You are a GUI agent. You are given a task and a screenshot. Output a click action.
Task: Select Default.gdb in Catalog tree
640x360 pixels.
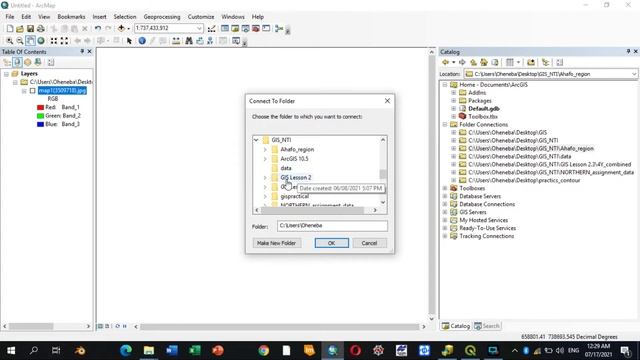coord(484,109)
